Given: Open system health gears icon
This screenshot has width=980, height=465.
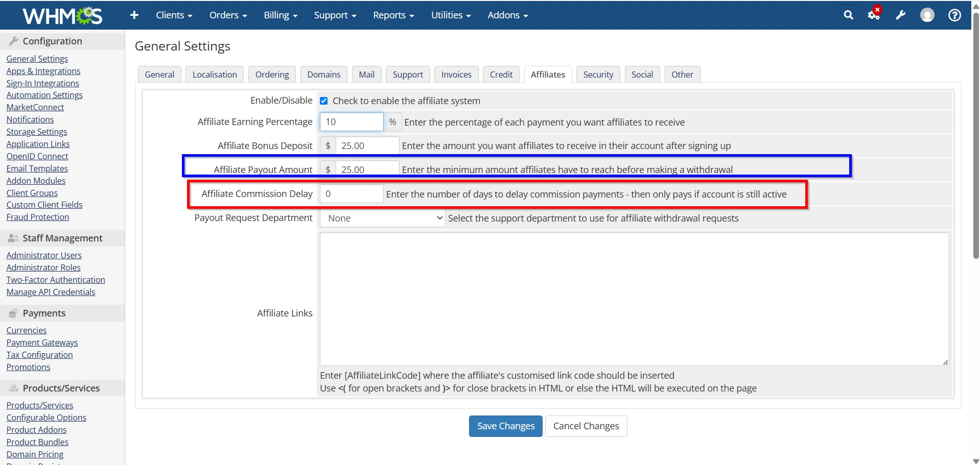Looking at the screenshot, I should [x=874, y=14].
